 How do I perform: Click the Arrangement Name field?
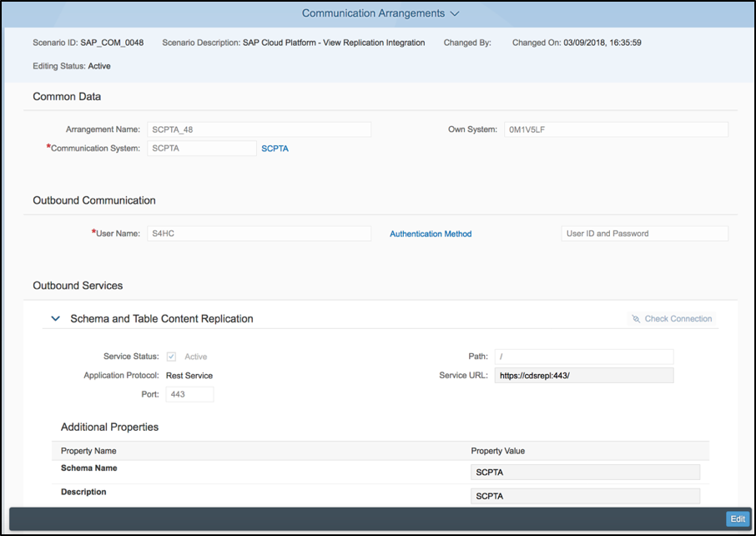pyautogui.click(x=260, y=129)
